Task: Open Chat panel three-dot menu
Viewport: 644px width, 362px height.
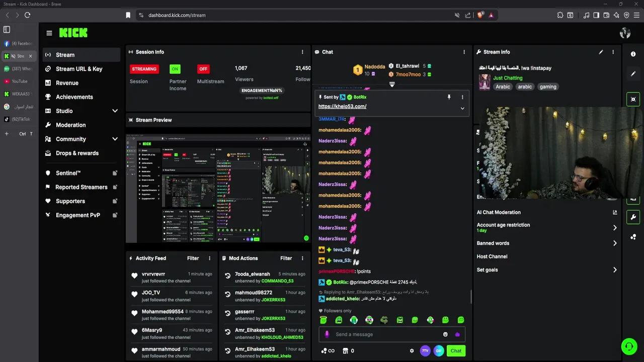Action: (464, 52)
